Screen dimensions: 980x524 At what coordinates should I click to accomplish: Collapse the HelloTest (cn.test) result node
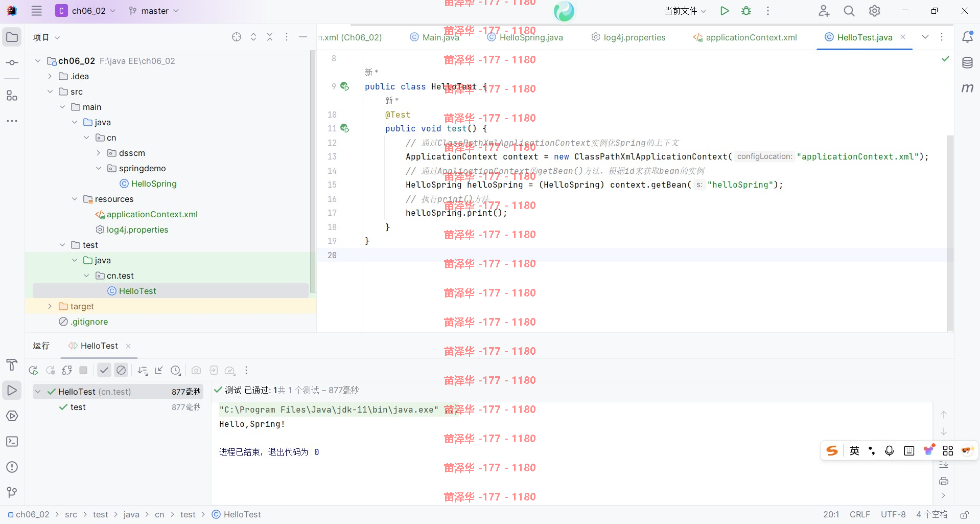(x=37, y=392)
